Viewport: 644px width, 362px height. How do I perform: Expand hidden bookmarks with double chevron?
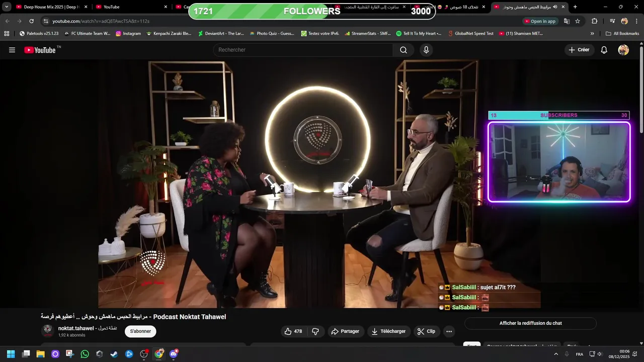tap(592, 34)
